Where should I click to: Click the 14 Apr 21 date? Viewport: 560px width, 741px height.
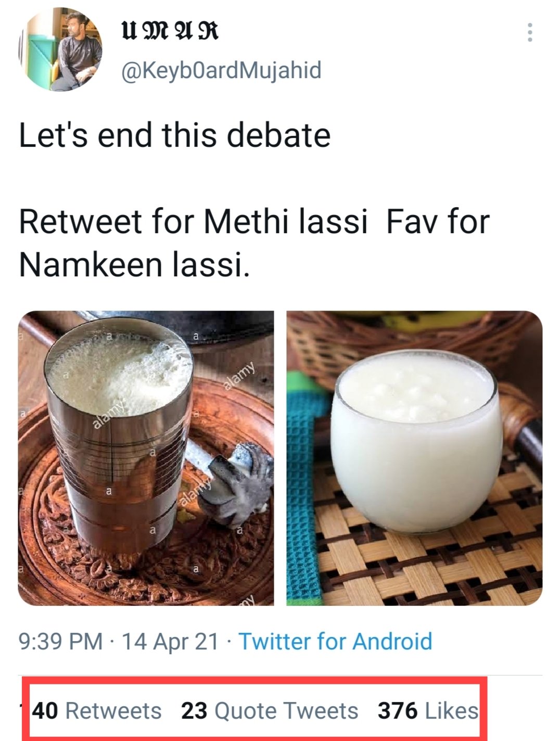(170, 641)
